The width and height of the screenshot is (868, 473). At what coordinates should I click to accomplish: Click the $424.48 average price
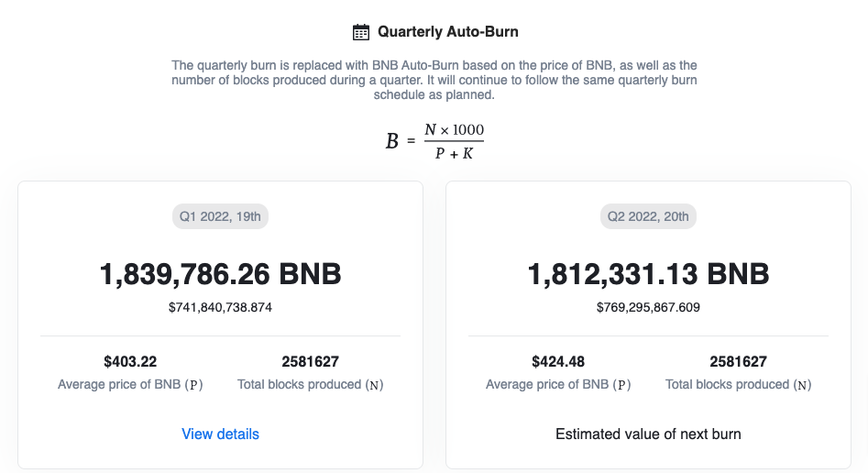pyautogui.click(x=558, y=362)
